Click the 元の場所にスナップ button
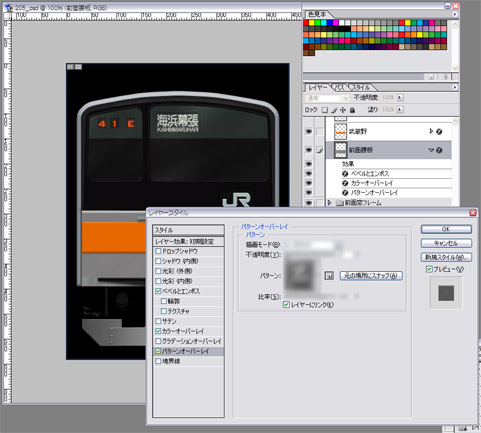The width and height of the screenshot is (481, 433). 371,276
